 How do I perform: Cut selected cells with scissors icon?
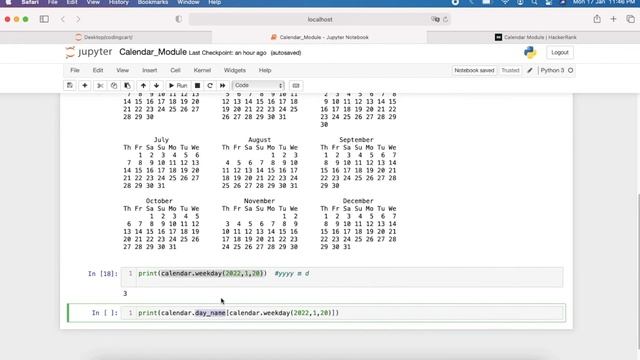click(x=100, y=86)
